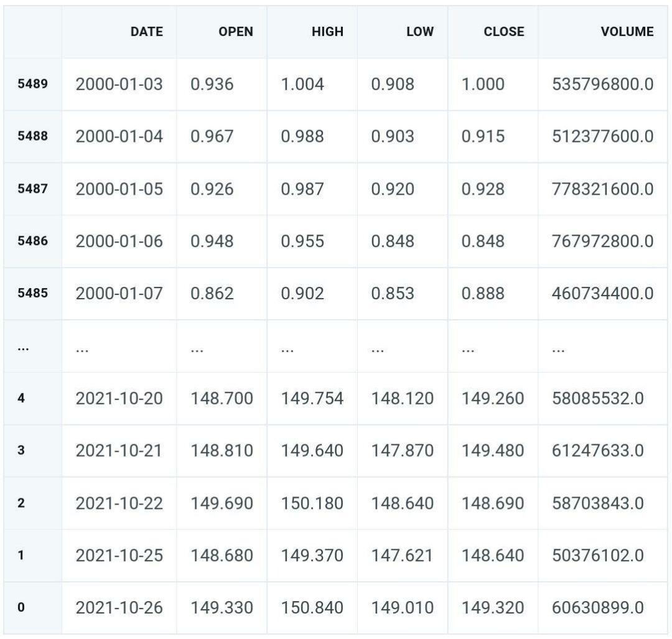The height and width of the screenshot is (639, 672).
Task: Click the VOLUME column header
Action: point(625,32)
